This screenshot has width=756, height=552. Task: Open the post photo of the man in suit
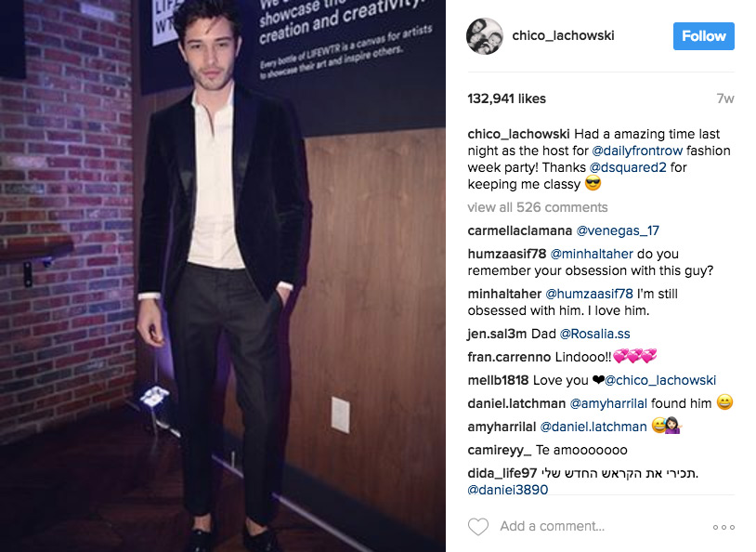pyautogui.click(x=223, y=276)
